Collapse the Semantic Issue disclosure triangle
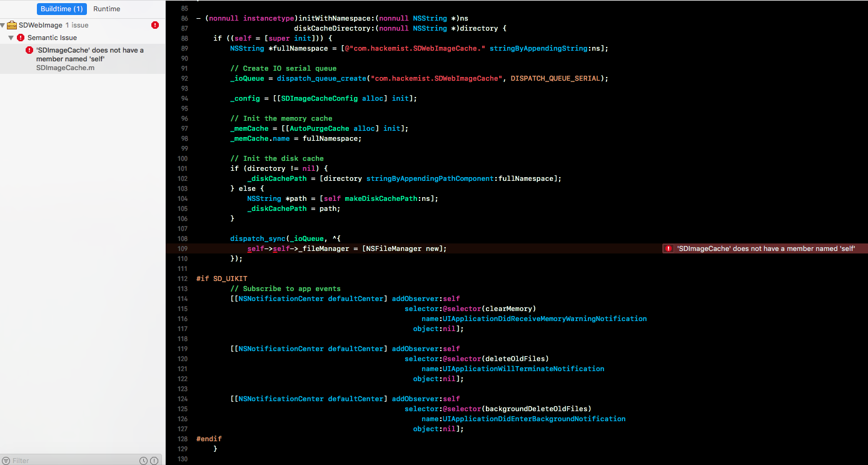The image size is (868, 465). pos(11,39)
